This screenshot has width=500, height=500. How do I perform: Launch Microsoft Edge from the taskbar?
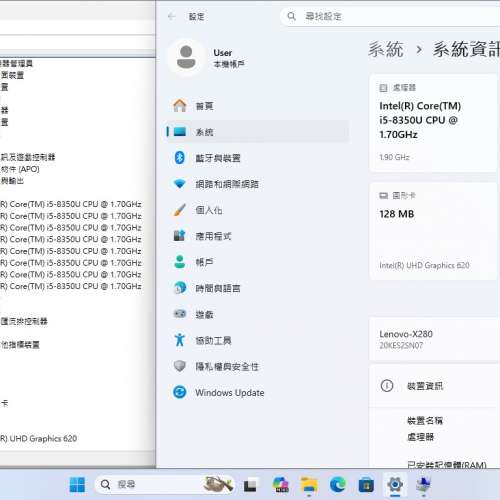(x=338, y=484)
